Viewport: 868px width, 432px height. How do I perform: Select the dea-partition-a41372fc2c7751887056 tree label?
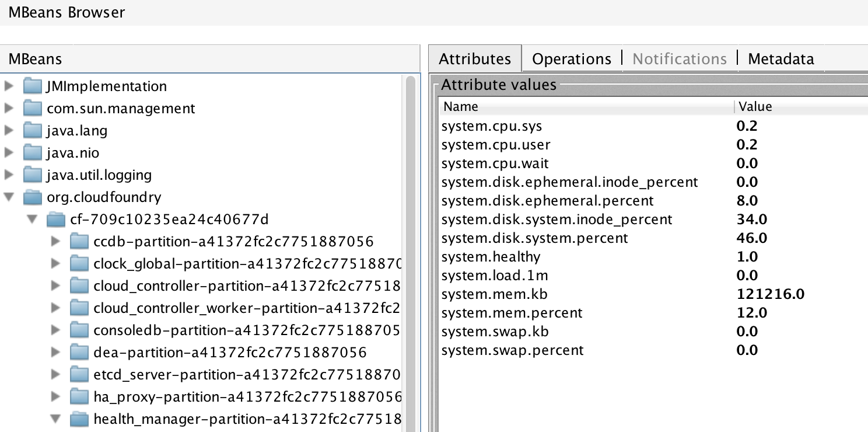(x=230, y=353)
